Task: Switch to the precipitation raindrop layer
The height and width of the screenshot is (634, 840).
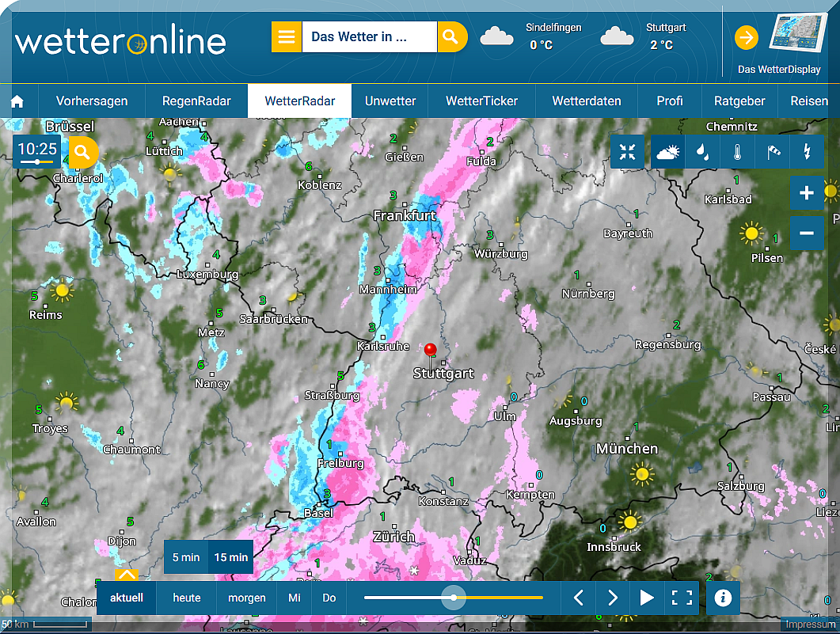Action: coord(702,151)
